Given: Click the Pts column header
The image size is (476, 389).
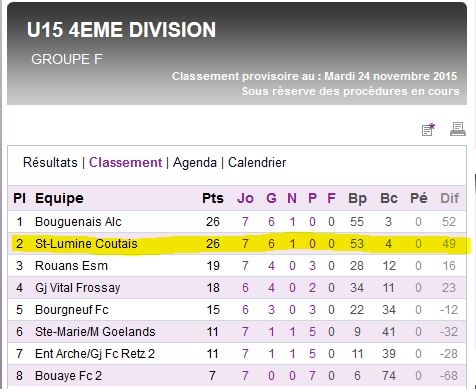Looking at the screenshot, I should pyautogui.click(x=213, y=198).
